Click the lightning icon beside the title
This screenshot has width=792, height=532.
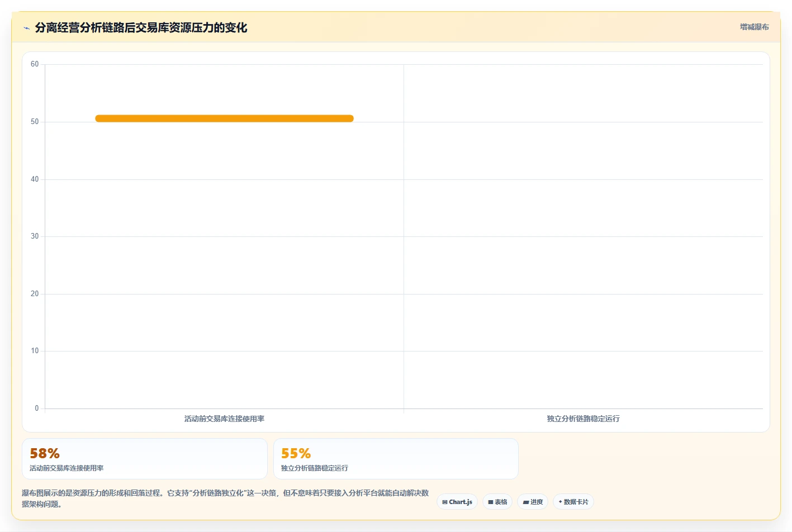[x=26, y=28]
